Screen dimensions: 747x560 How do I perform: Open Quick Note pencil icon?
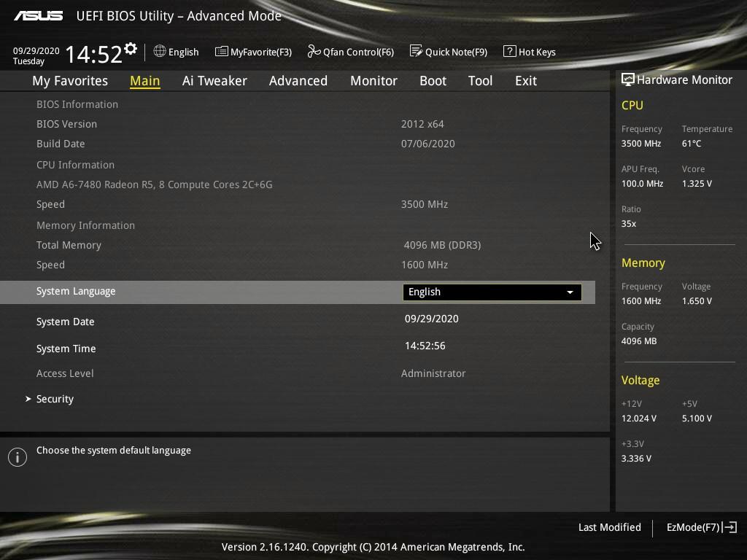coord(416,51)
